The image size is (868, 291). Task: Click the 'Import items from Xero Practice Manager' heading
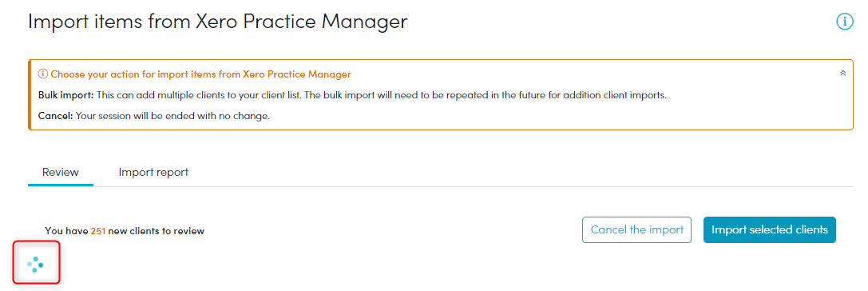click(217, 22)
